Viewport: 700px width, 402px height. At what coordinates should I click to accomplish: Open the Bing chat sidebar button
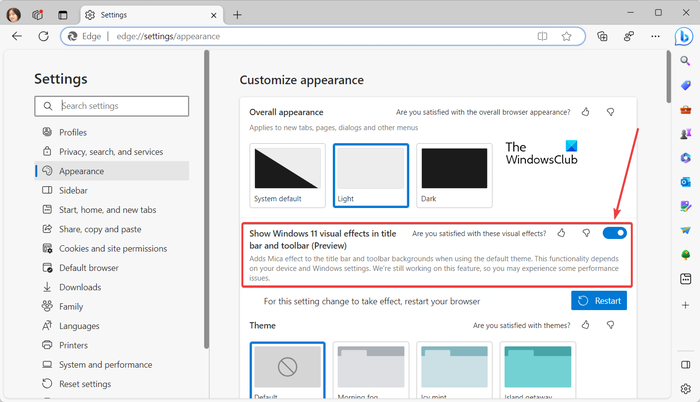[x=684, y=36]
